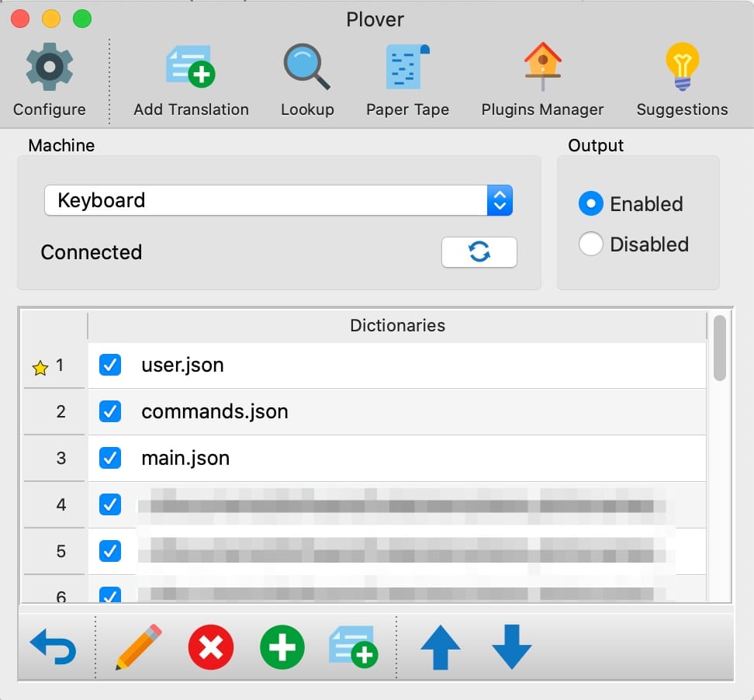Click the Add Translation toolbar icon

pyautogui.click(x=191, y=68)
